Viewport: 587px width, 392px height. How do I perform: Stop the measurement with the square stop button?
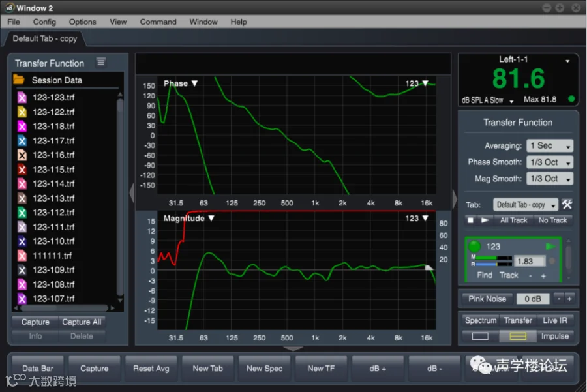(470, 220)
